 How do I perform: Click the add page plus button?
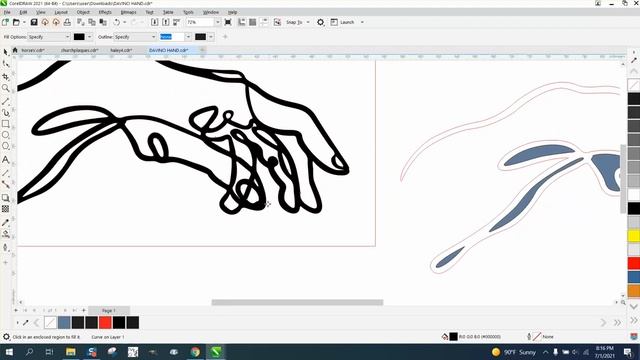click(x=84, y=311)
